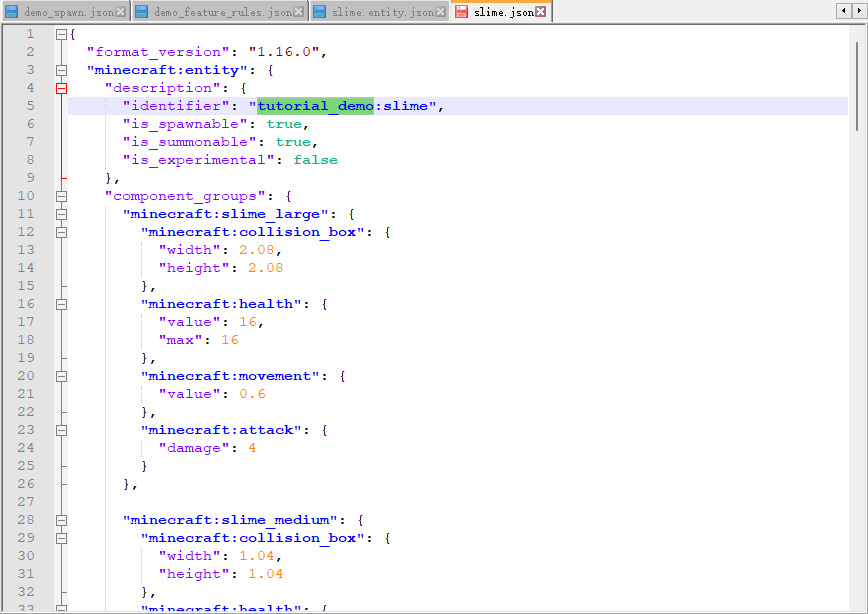Image resolution: width=868 pixels, height=614 pixels.
Task: Click the true value of is_summonable
Action: click(293, 142)
